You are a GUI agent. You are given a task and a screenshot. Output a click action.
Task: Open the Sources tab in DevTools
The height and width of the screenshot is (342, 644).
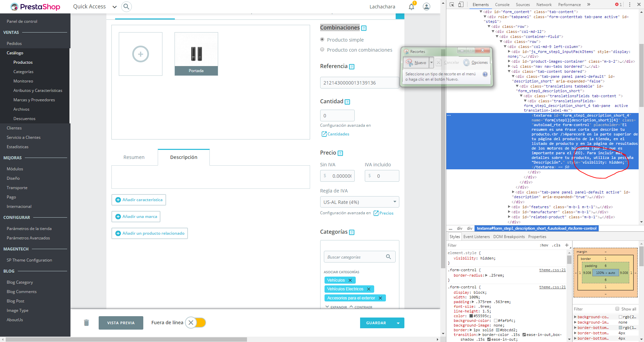[523, 5]
